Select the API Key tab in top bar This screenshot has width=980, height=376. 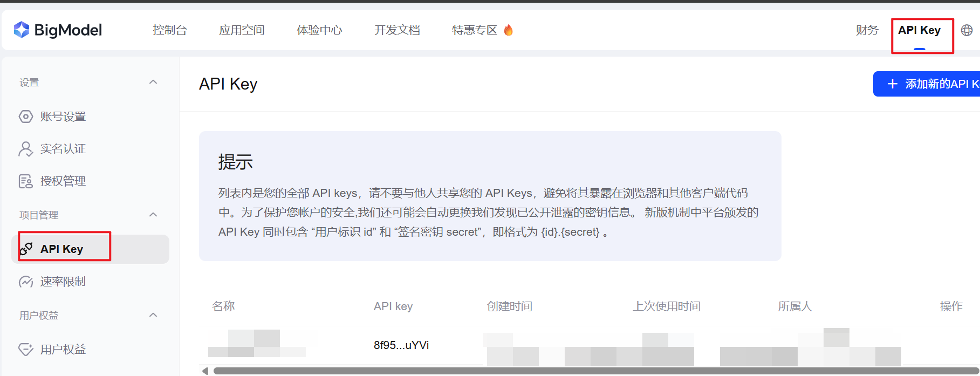click(x=920, y=30)
